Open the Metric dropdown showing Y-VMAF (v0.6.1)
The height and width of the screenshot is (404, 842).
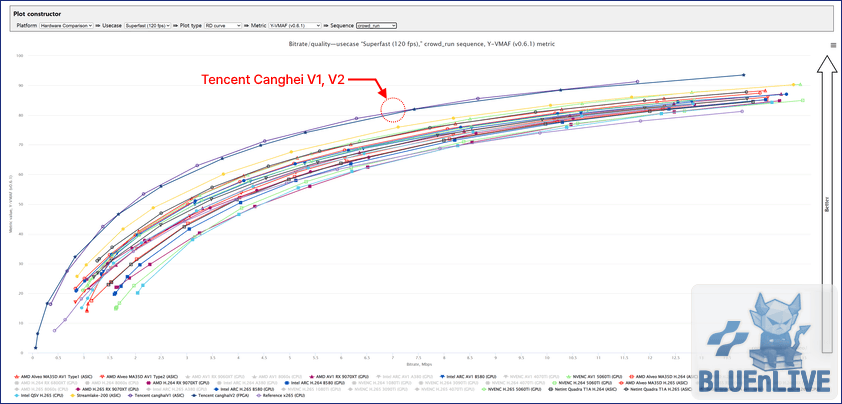(295, 25)
